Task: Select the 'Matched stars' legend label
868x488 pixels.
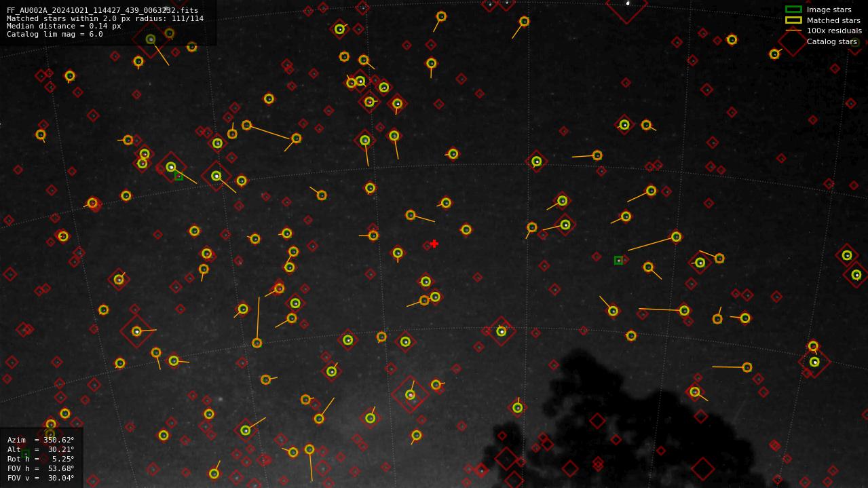Action: click(833, 20)
